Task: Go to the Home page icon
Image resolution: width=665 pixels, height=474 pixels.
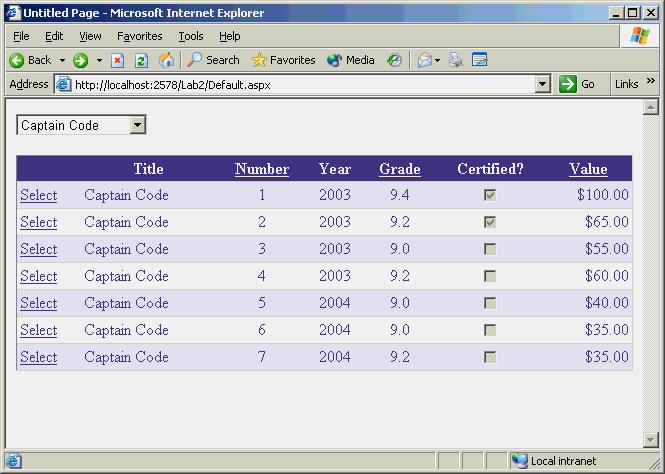Action: click(x=166, y=60)
